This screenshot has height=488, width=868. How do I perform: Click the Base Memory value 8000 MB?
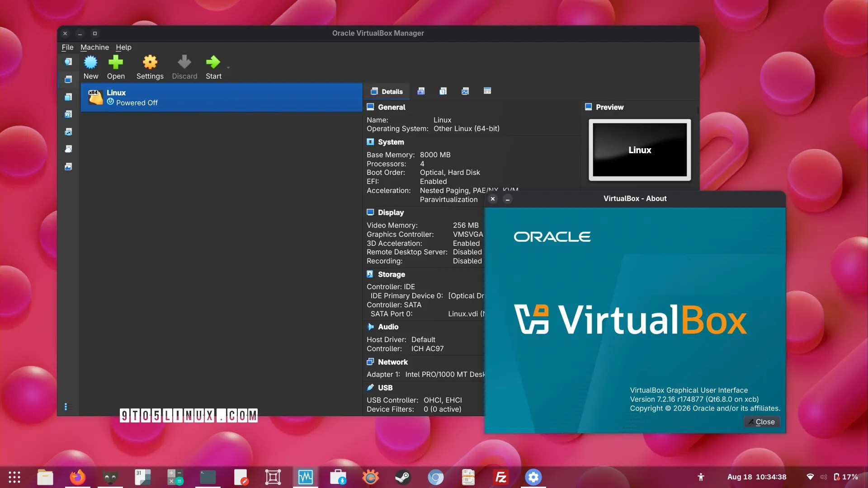435,155
